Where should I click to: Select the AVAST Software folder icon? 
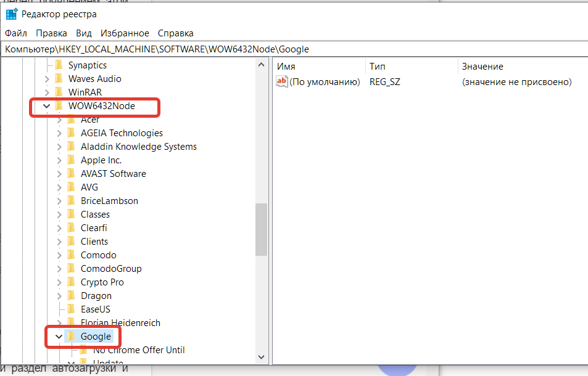pyautogui.click(x=71, y=173)
